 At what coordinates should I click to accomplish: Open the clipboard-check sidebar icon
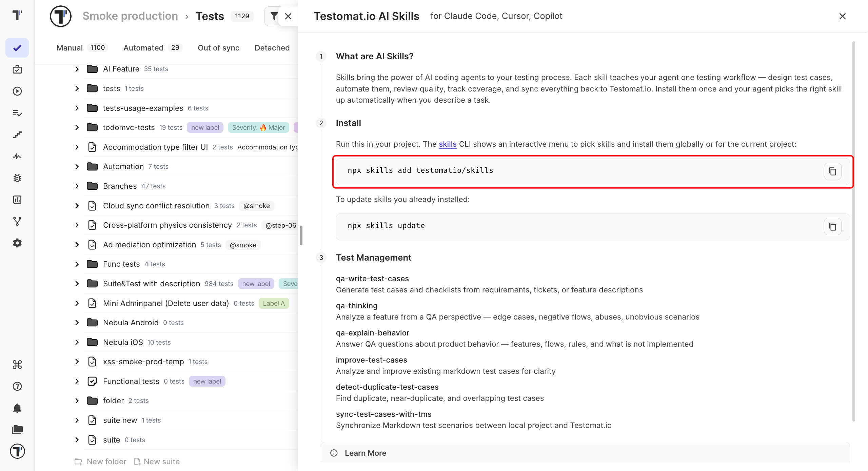click(x=17, y=69)
